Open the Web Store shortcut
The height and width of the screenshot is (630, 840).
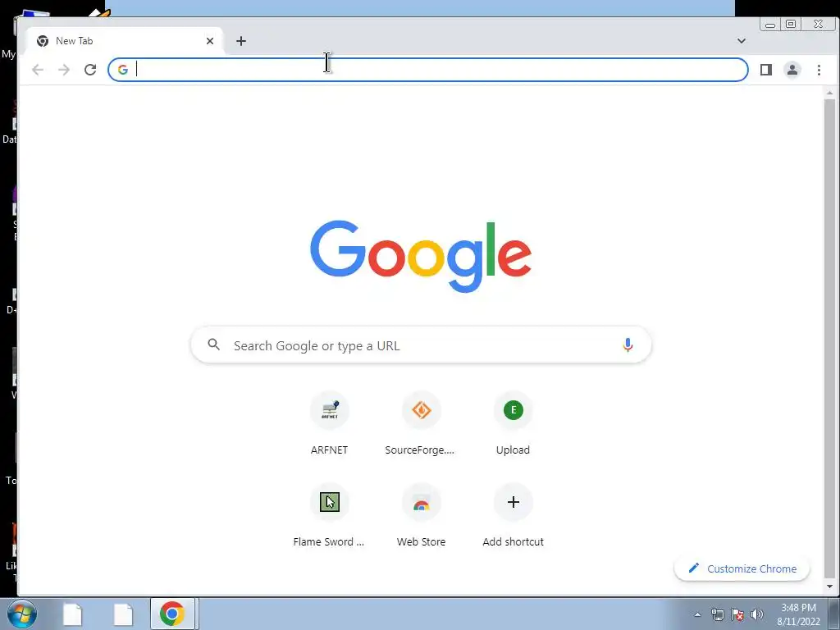click(x=421, y=515)
